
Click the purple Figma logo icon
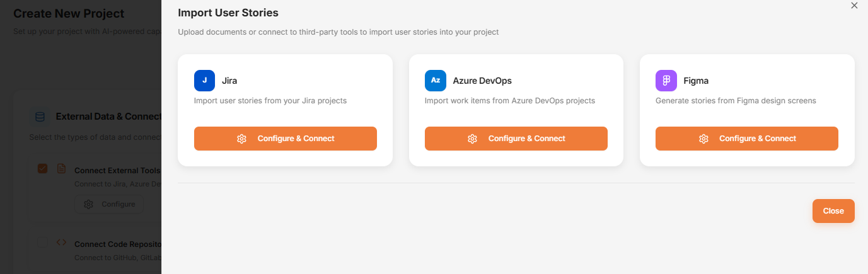666,81
